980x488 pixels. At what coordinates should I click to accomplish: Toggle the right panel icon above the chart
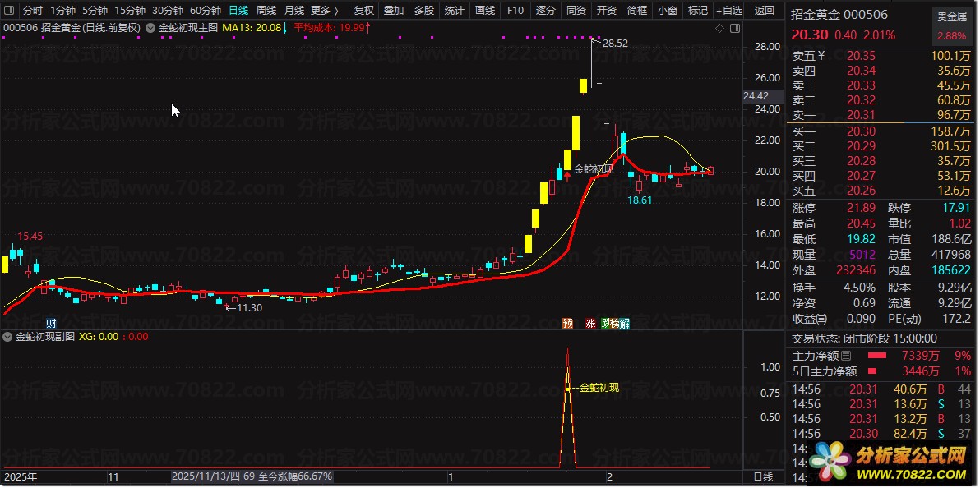click(734, 28)
